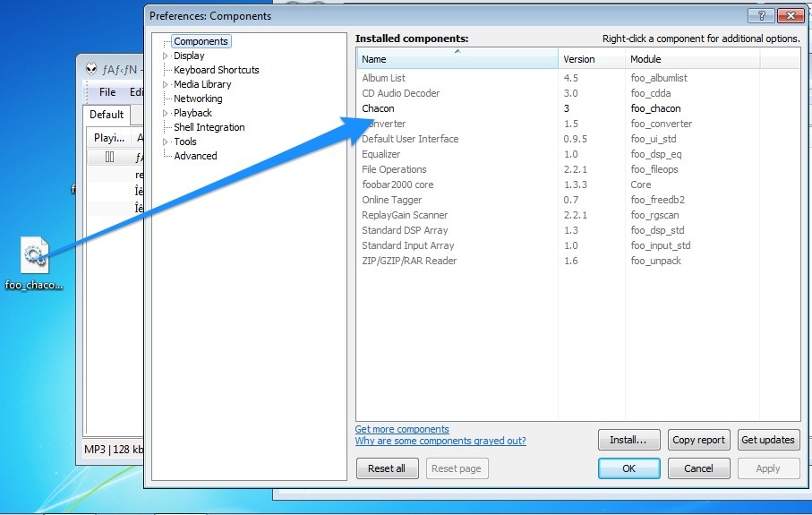Click the pause status icon in playlist

click(x=109, y=157)
